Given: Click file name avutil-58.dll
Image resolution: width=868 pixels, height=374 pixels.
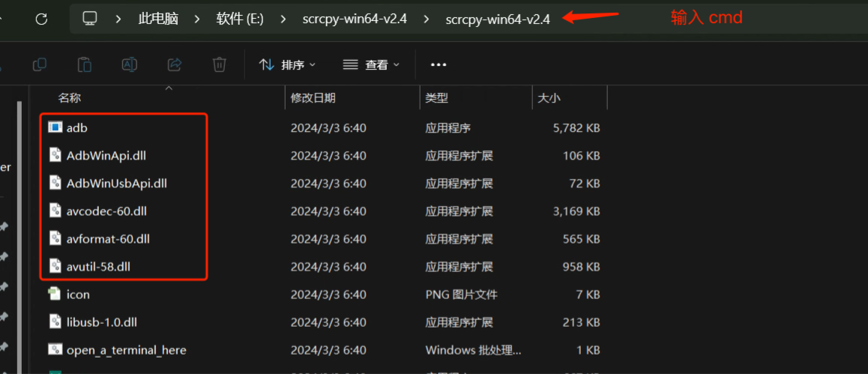Looking at the screenshot, I should (98, 267).
